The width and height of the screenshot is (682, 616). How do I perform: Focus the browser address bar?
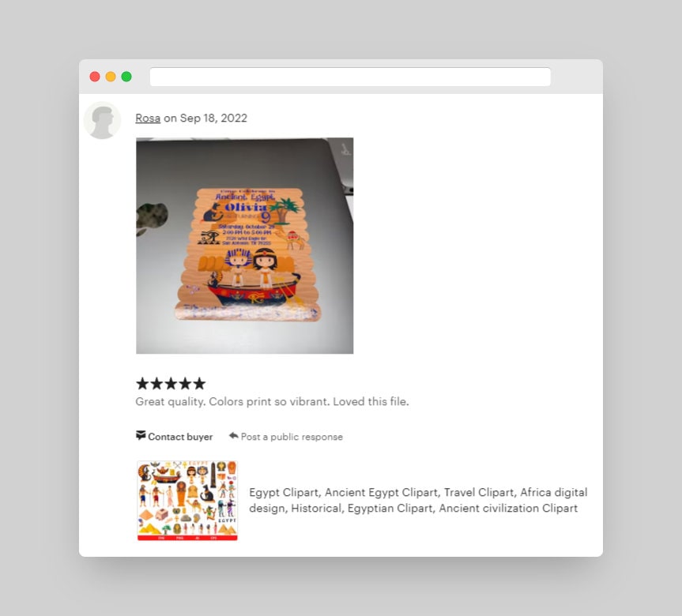[x=350, y=77]
